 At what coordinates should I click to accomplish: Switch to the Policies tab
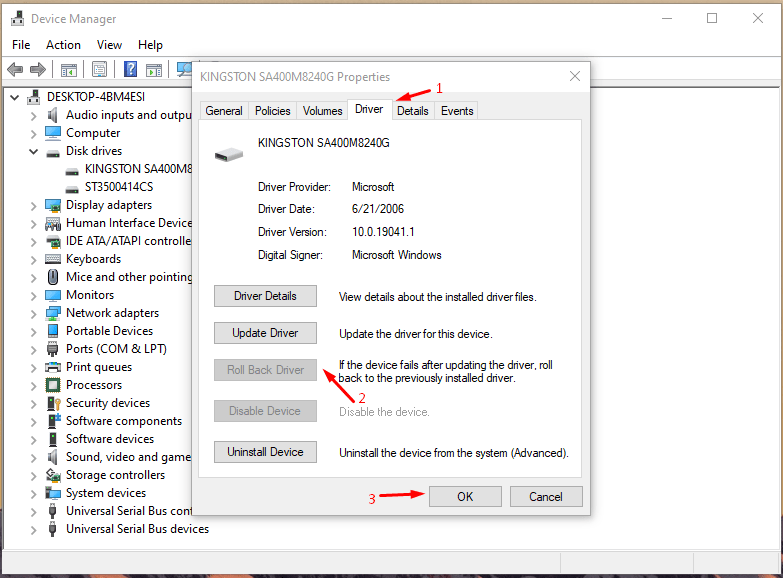[273, 111]
